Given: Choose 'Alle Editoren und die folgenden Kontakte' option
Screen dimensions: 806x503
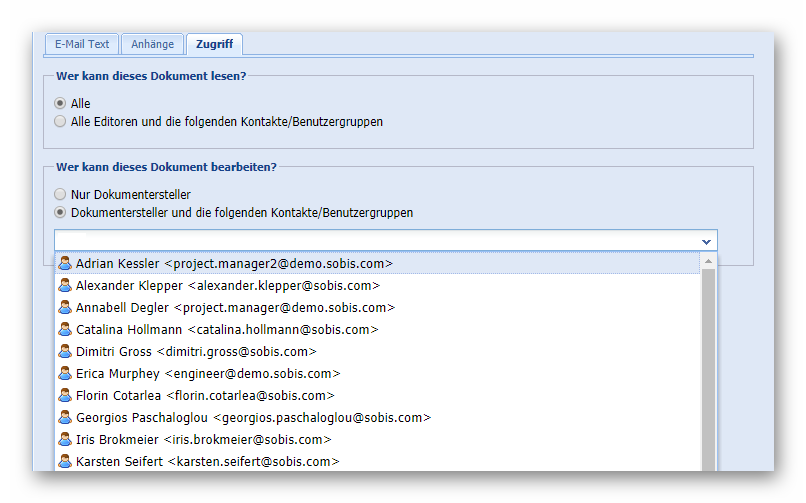Looking at the screenshot, I should 61,122.
